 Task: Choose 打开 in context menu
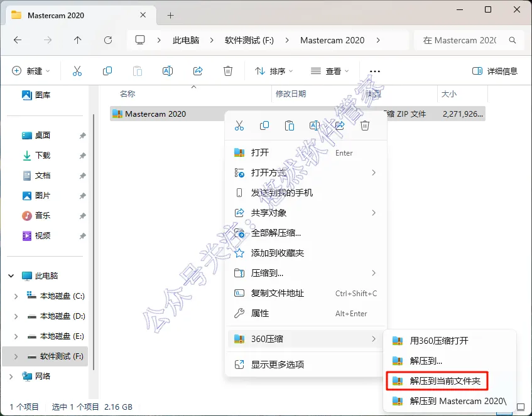(x=306, y=152)
